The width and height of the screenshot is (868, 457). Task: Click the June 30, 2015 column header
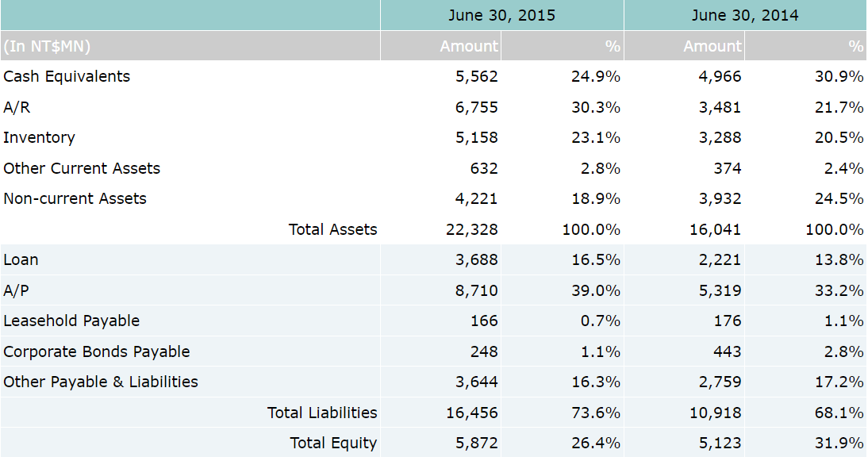click(x=501, y=15)
